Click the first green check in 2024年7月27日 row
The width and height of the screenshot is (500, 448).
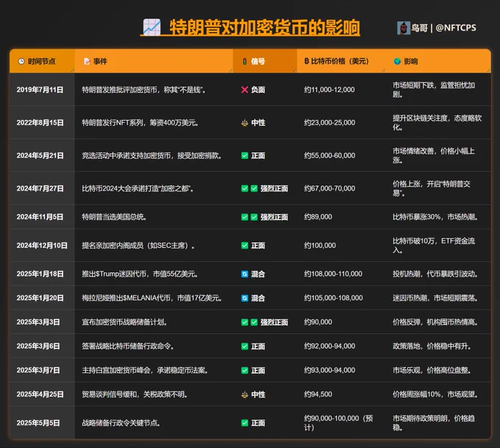coord(245,188)
